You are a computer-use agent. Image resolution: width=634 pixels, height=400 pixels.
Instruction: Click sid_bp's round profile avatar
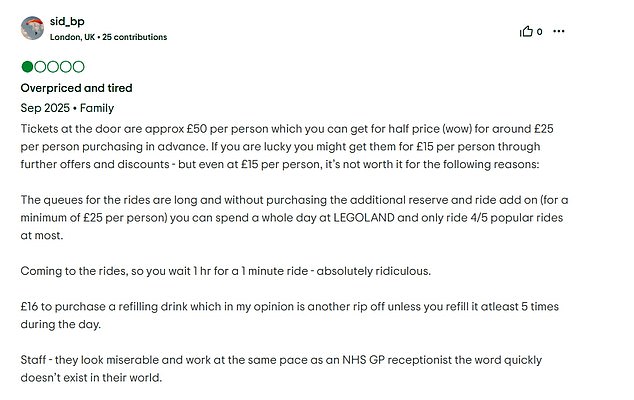pos(32,28)
